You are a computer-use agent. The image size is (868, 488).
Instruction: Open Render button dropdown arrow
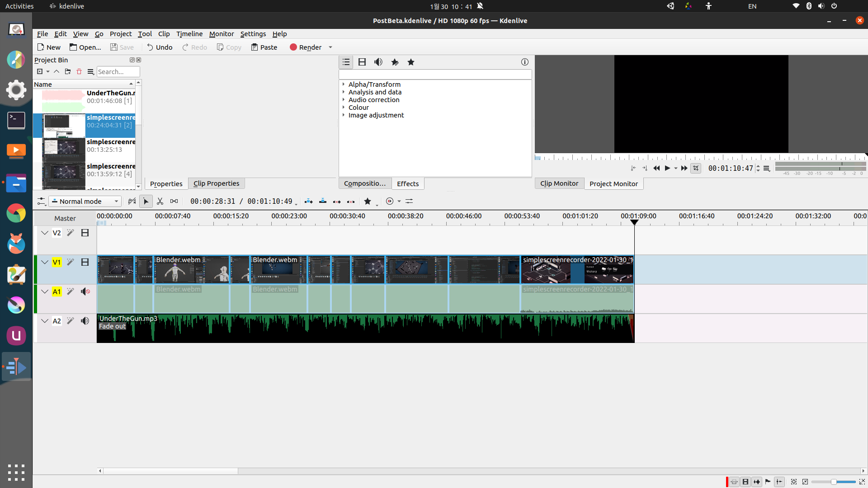(x=330, y=47)
